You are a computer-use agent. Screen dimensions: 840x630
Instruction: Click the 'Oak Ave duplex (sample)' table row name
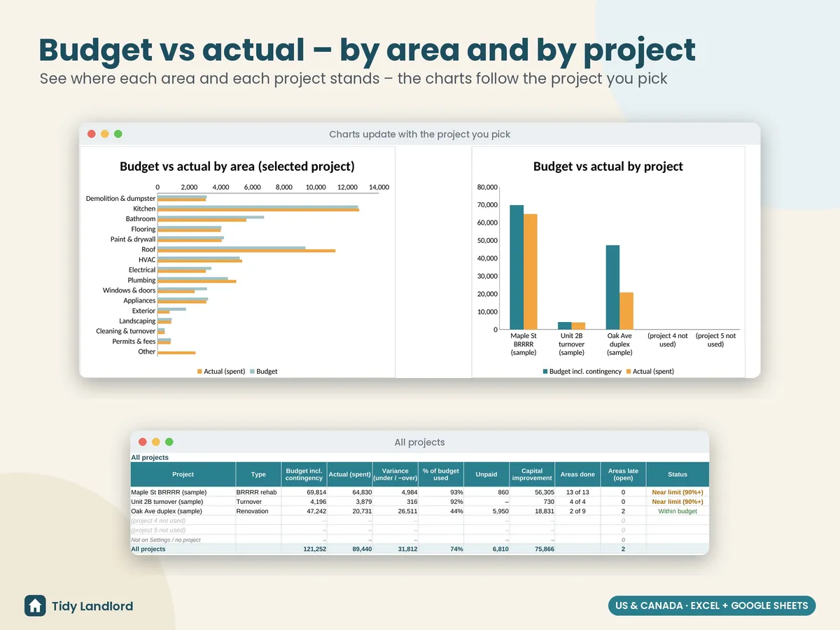pos(167,511)
